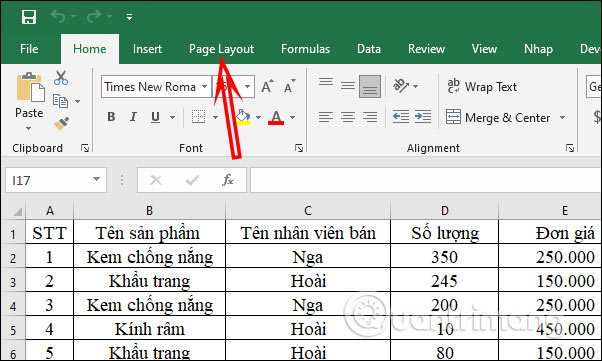Expand the font size dropdown arrow
Image resolution: width=602 pixels, height=361 pixels.
coord(248,87)
